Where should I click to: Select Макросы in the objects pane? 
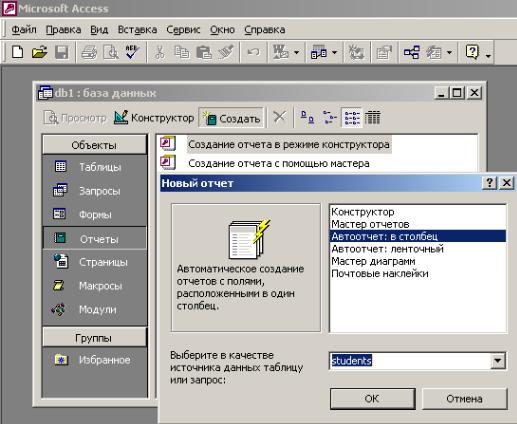pyautogui.click(x=94, y=286)
